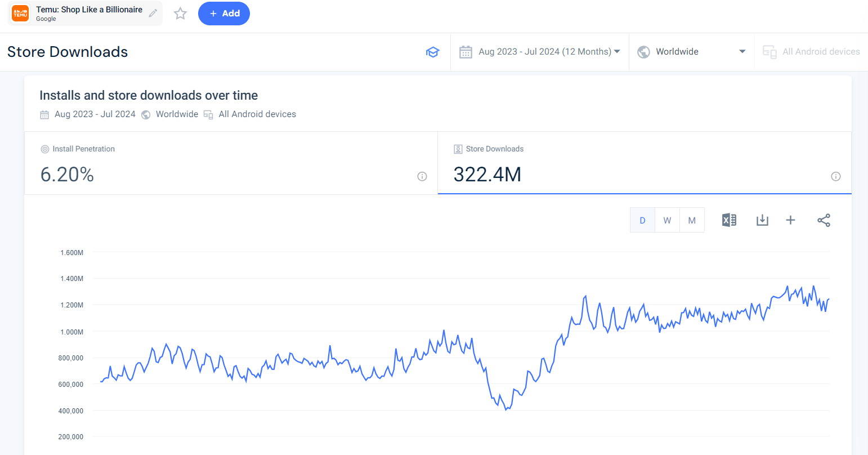
Task: Share the Store Downloads chart
Action: [x=824, y=220]
